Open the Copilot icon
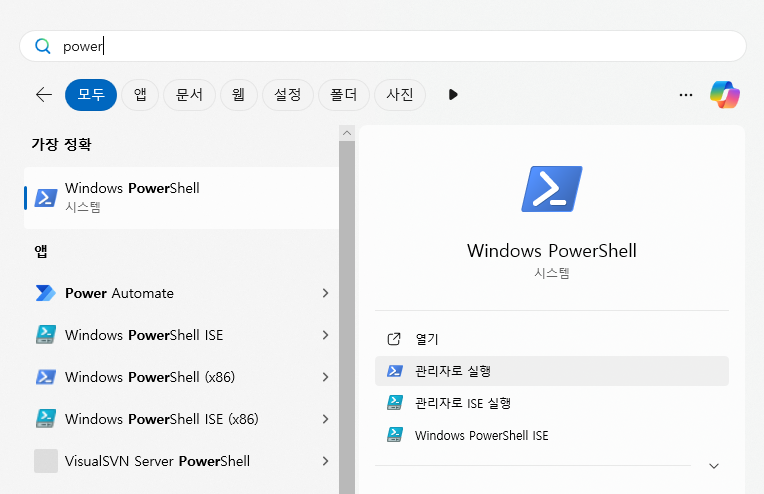This screenshot has height=494, width=764. pyautogui.click(x=725, y=95)
